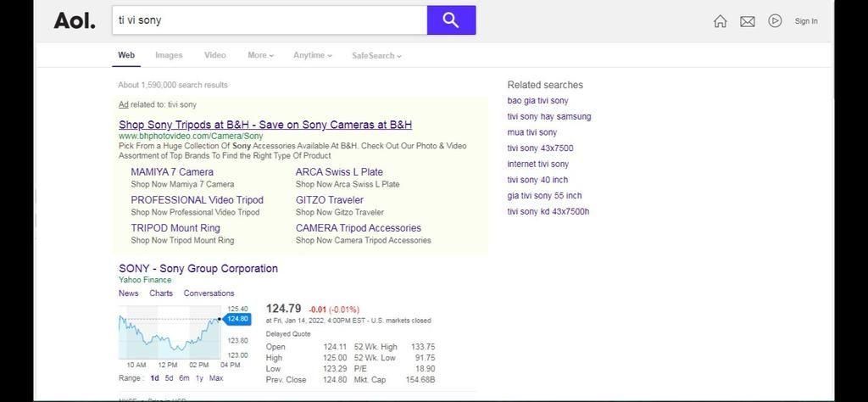This screenshot has width=868, height=402.
Task: Click the 52 Wk. High value 133.75
Action: [x=423, y=347]
